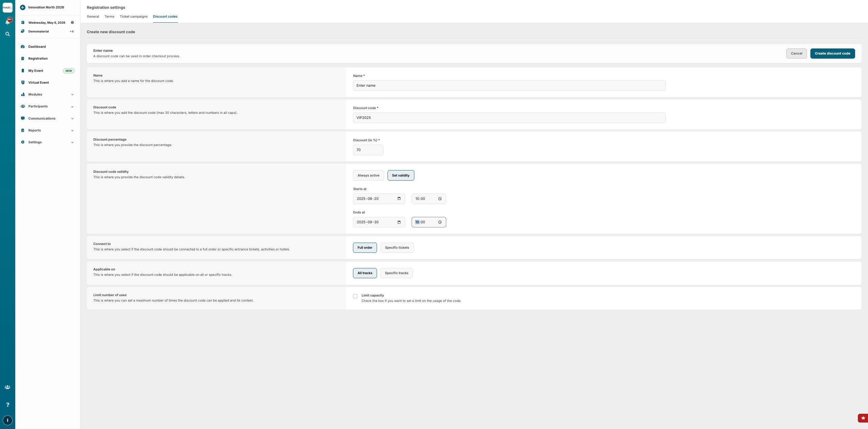Screen dimensions: 868x429
Task: Select Specific tracks option
Action: click(x=396, y=273)
